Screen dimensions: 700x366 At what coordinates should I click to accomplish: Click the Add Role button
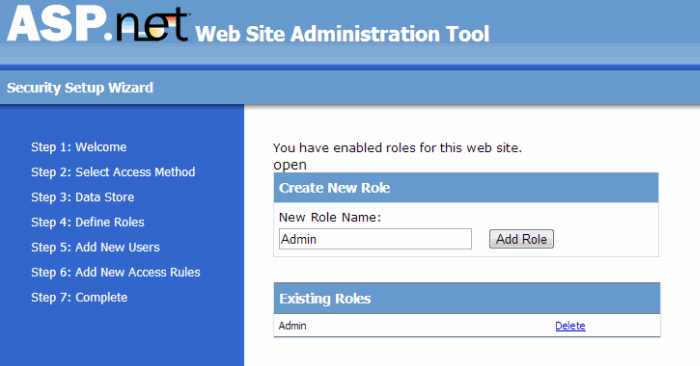(521, 239)
